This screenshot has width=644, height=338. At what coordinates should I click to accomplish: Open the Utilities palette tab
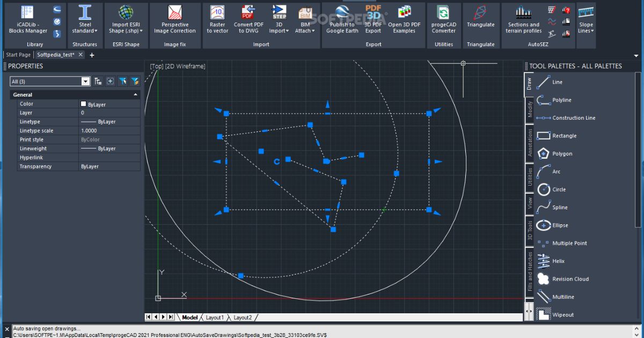530,177
